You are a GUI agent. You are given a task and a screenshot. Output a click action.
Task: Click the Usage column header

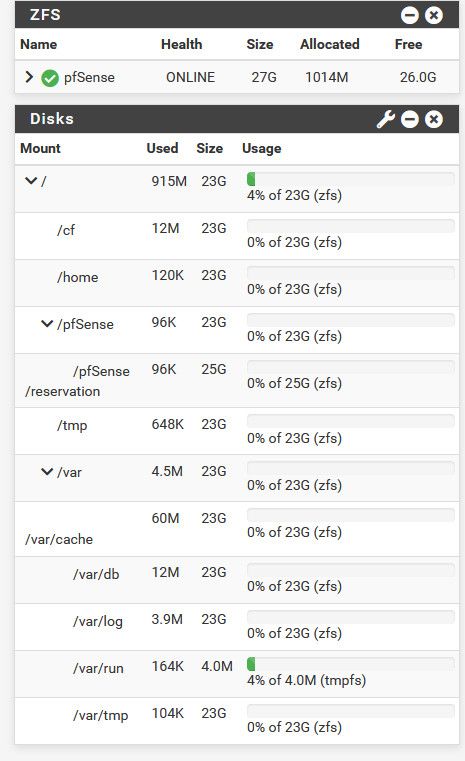point(262,149)
